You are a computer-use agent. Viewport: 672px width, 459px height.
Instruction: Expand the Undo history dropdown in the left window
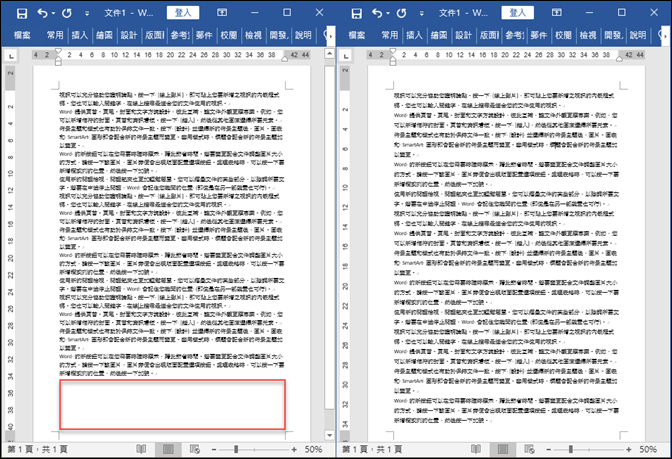[x=53, y=14]
